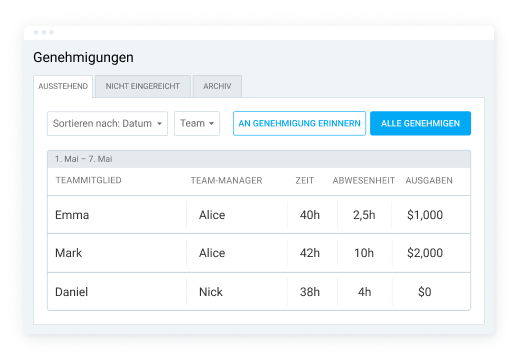Click the ABWESENHEIT column header
The image size is (518, 360).
[x=364, y=180]
